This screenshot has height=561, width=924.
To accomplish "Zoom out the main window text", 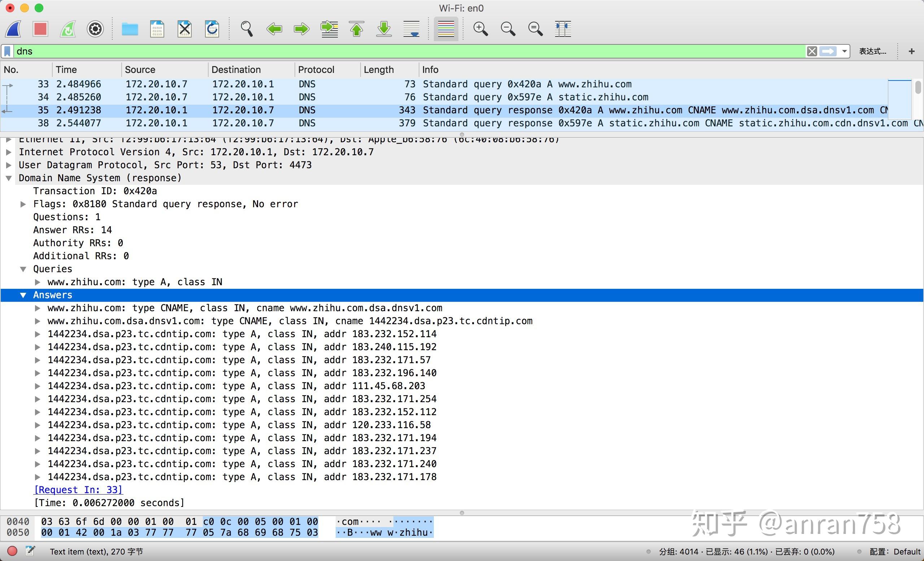I will tap(508, 29).
